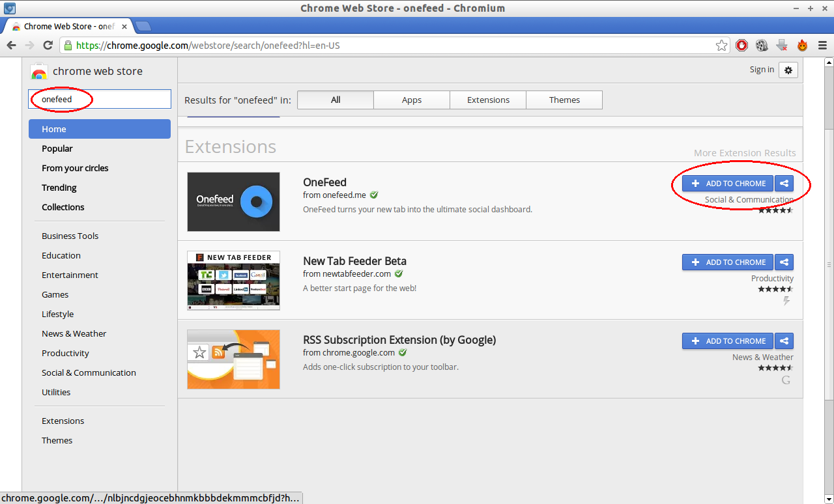The width and height of the screenshot is (834, 504).
Task: Click the verified checkmark beside newtabfeeder.com
Action: pyautogui.click(x=399, y=273)
